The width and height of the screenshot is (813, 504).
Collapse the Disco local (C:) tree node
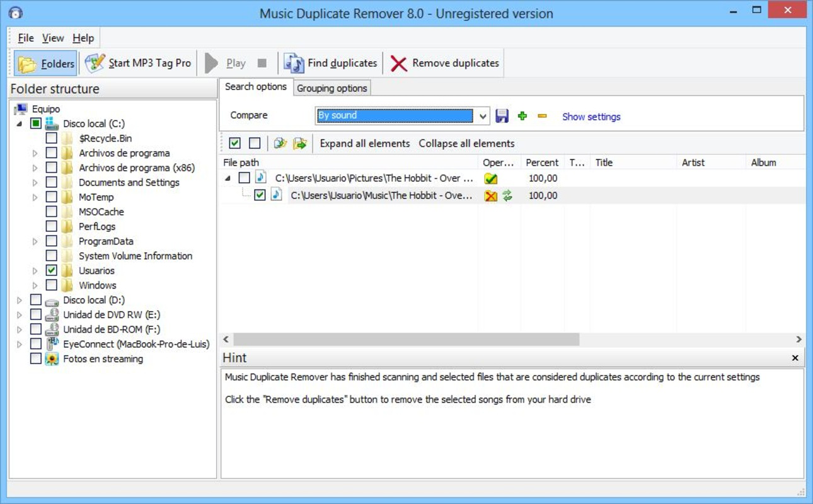[20, 124]
